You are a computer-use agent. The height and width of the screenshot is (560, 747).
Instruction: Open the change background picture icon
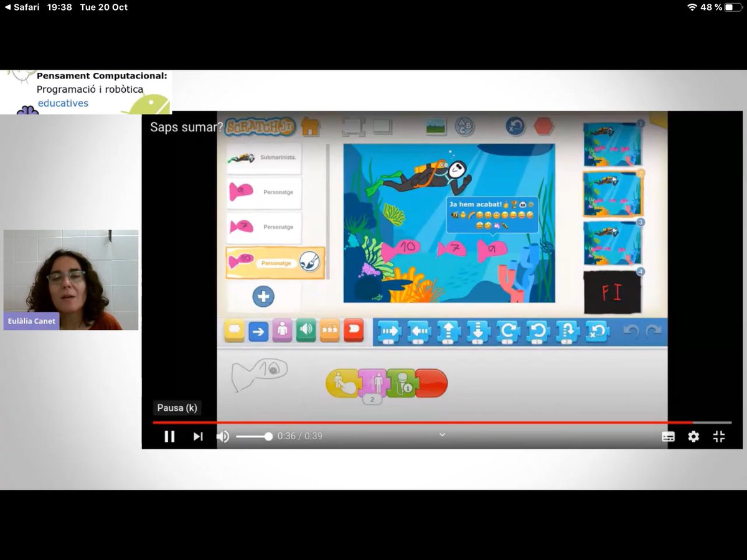436,126
